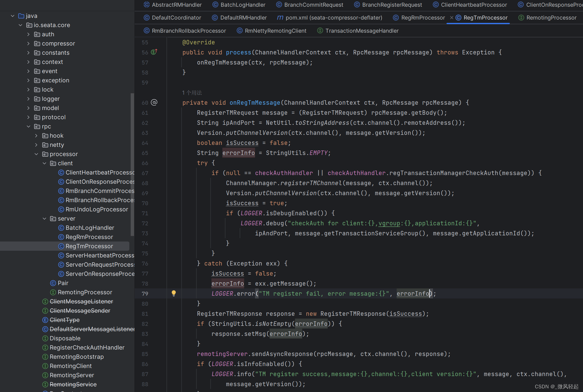Viewport: 583px width, 392px height.
Task: Click the class icon beside Pair in tree
Action: (x=53, y=283)
